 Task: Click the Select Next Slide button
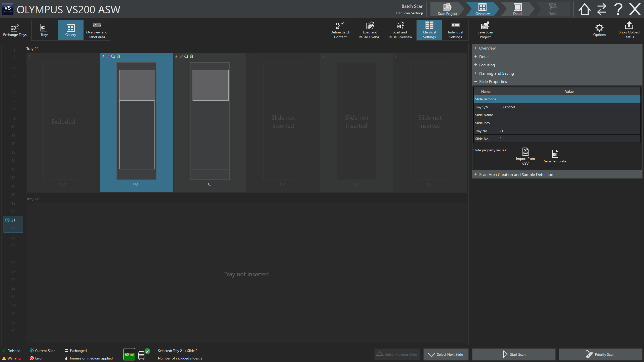[x=446, y=354]
